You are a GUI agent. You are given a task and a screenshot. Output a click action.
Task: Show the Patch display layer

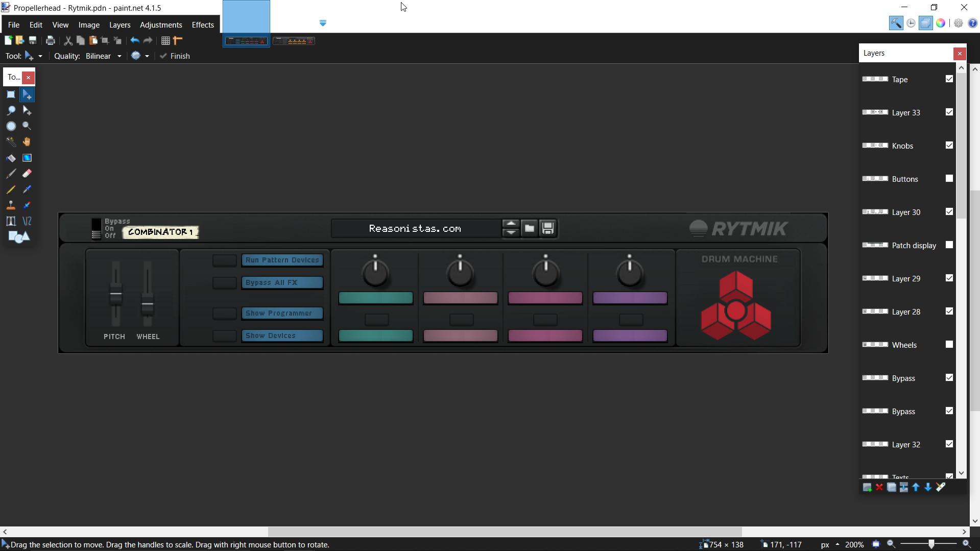[949, 245]
